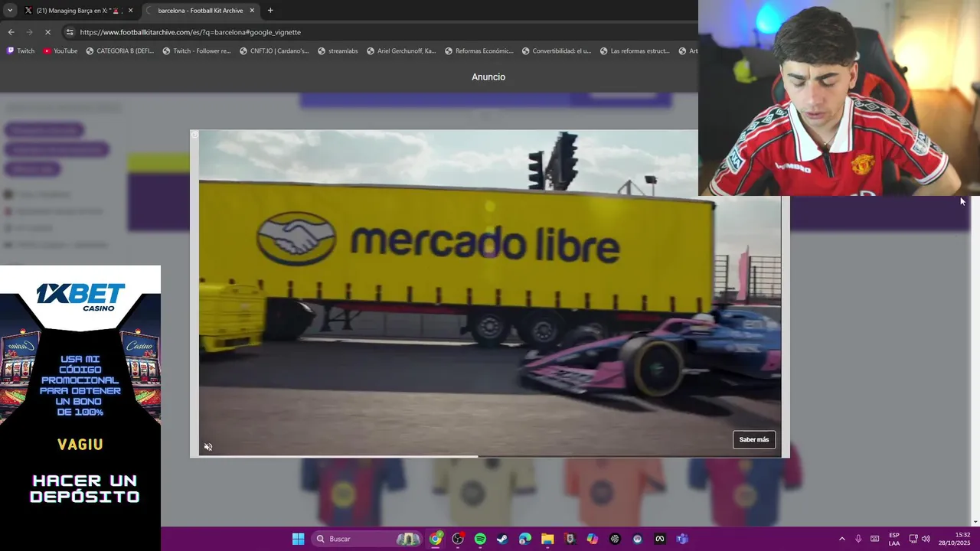Open File Explorer from the taskbar
Image resolution: width=980 pixels, height=551 pixels.
pyautogui.click(x=547, y=539)
